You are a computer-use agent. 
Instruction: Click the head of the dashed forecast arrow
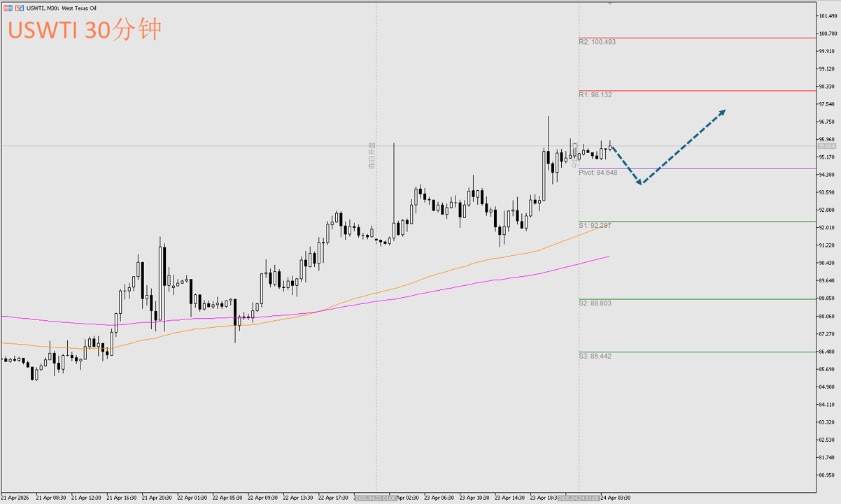click(x=723, y=111)
